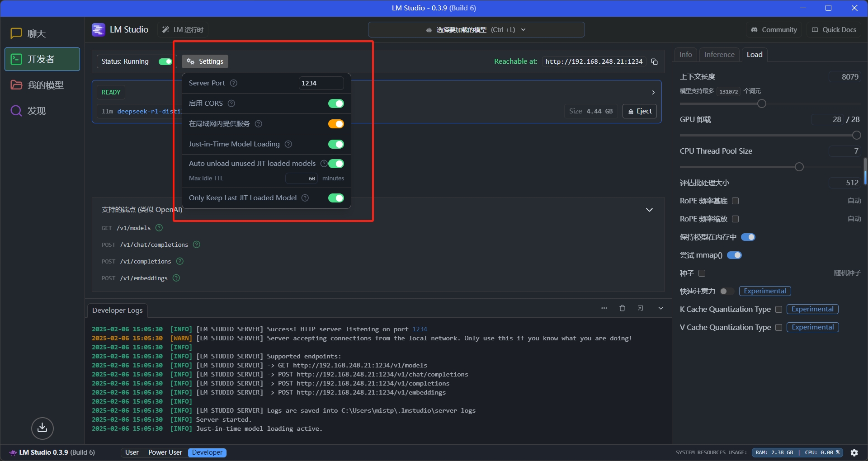Switch to the Inference tab

coord(719,55)
